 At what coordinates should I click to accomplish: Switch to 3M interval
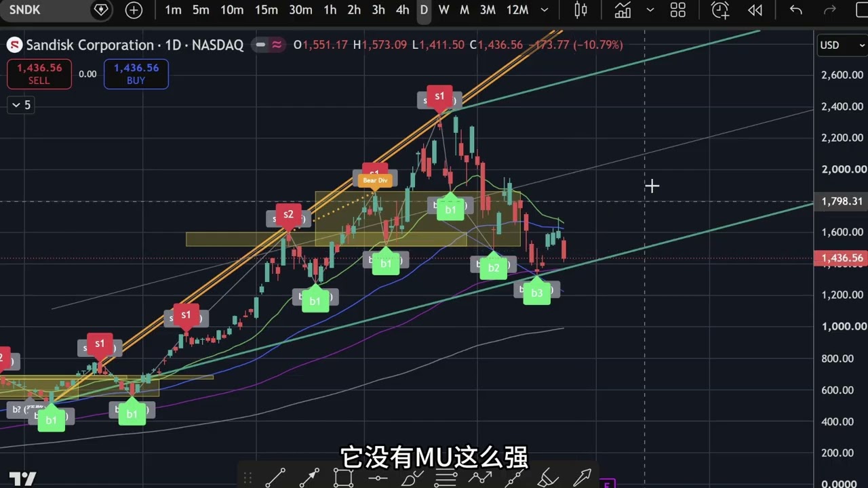pos(487,10)
